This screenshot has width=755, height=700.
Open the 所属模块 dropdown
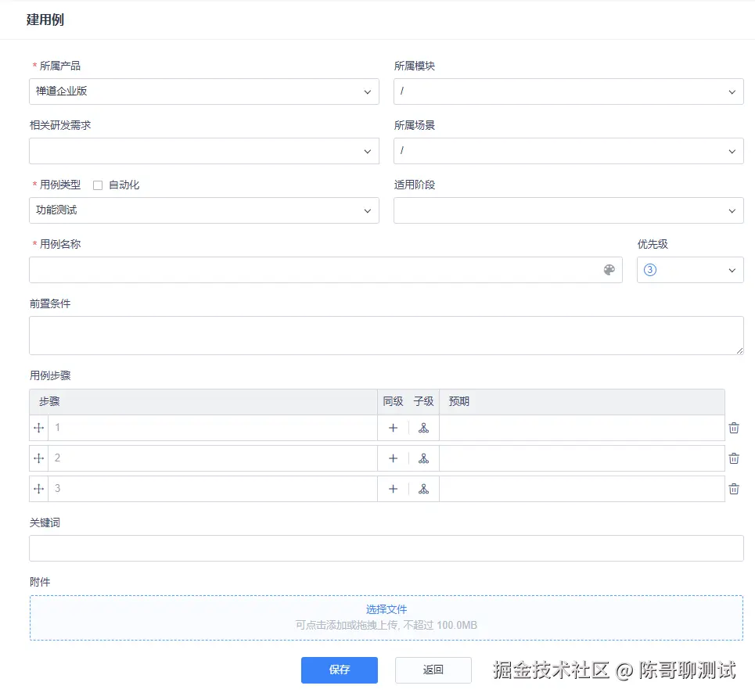[732, 92]
